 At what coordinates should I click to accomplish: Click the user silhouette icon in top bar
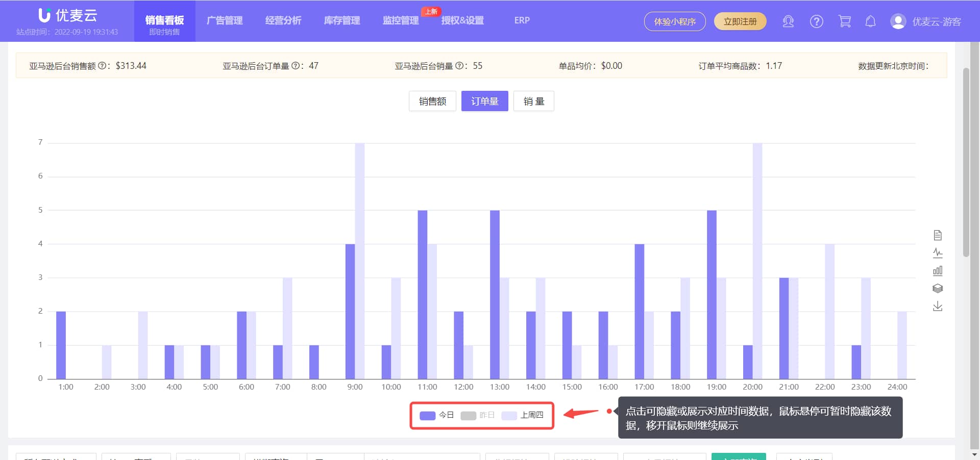(x=788, y=21)
